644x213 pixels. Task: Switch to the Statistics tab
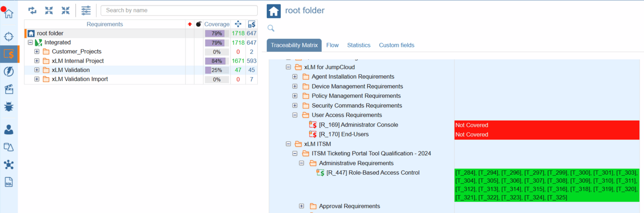[x=359, y=45]
